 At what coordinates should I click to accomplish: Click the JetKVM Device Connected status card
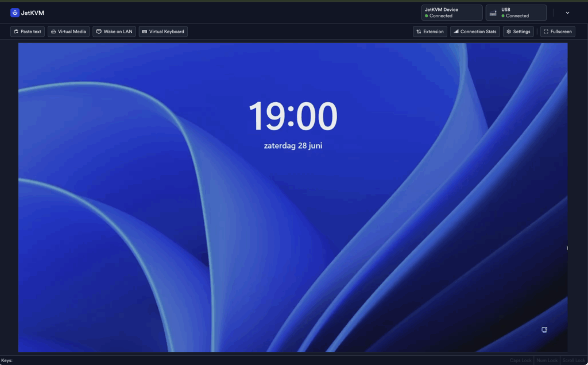[452, 13]
